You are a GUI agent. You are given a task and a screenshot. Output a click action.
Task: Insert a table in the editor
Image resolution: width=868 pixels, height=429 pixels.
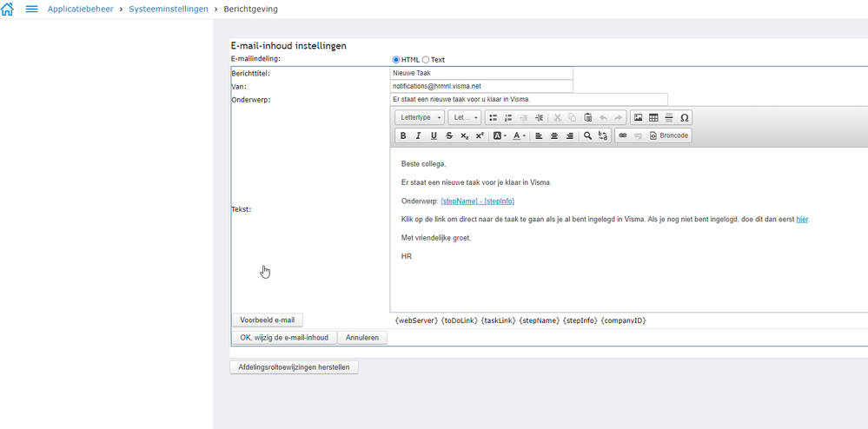tap(653, 117)
